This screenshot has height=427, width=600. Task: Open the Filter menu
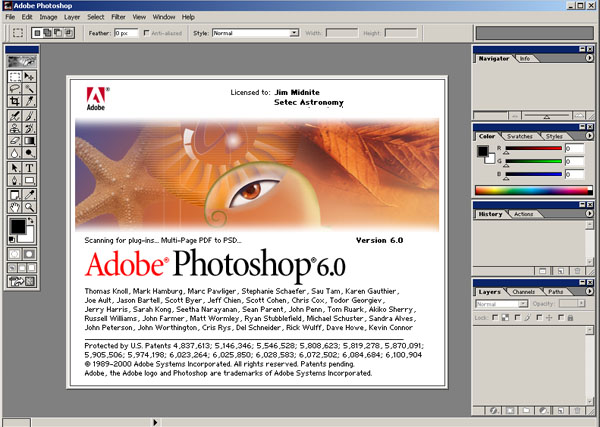click(118, 17)
